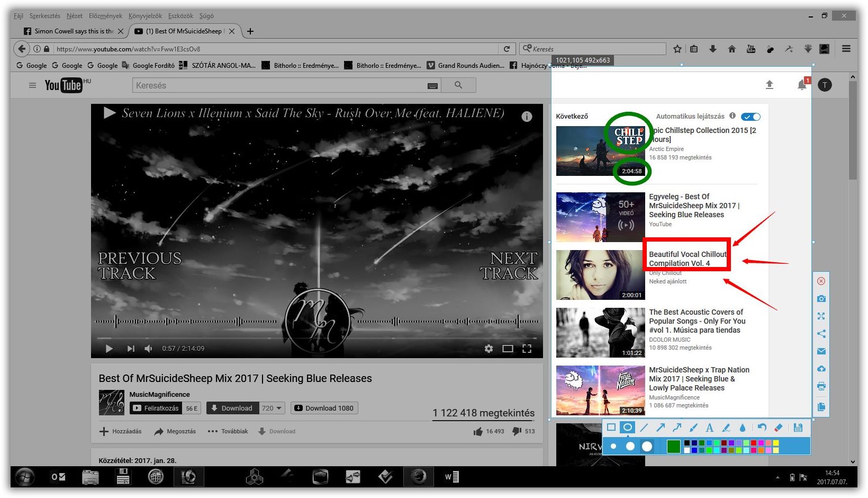Select the ellipse drawing tool

628,428
